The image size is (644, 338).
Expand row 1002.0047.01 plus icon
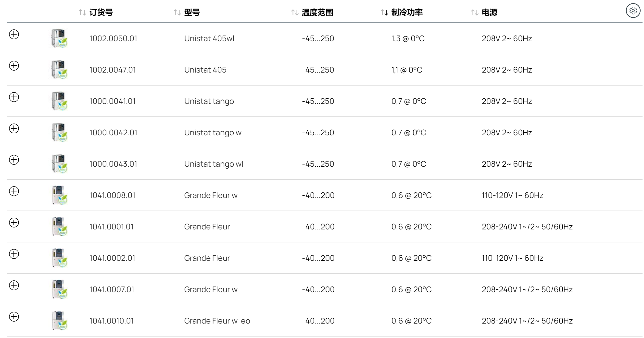(14, 66)
